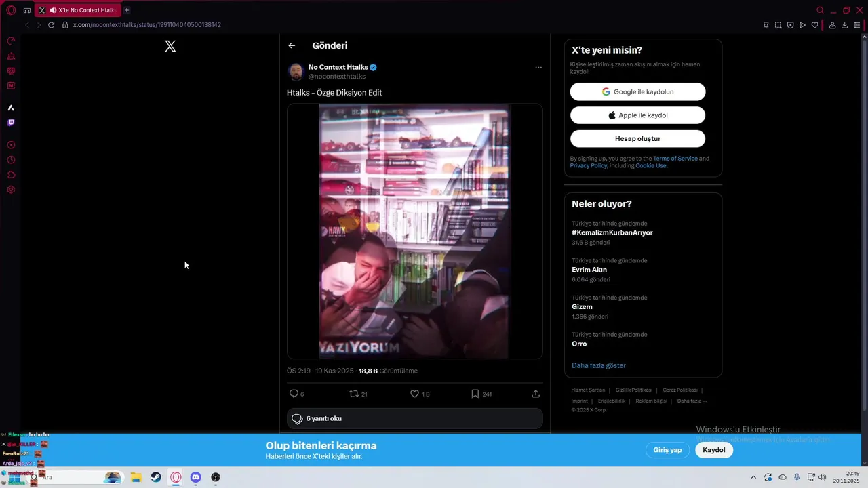
Task: Mute the tab's audio speaker icon
Action: pyautogui.click(x=53, y=10)
